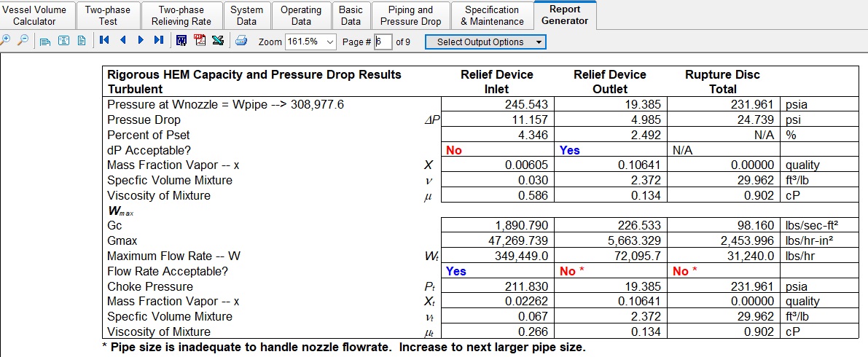Click the zoom out magnifier icon
This screenshot has height=357, width=868.
point(23,40)
